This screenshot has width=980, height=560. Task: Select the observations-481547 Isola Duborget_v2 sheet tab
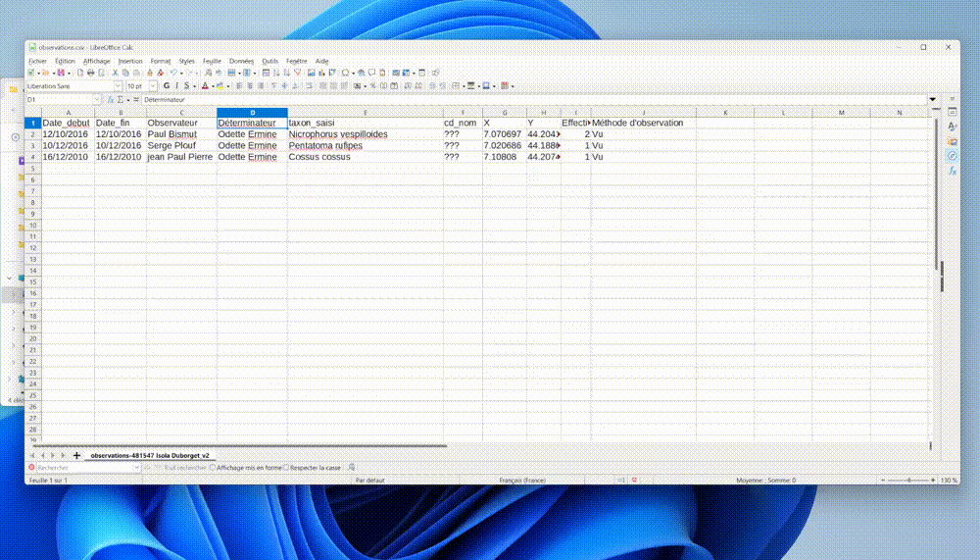point(150,455)
